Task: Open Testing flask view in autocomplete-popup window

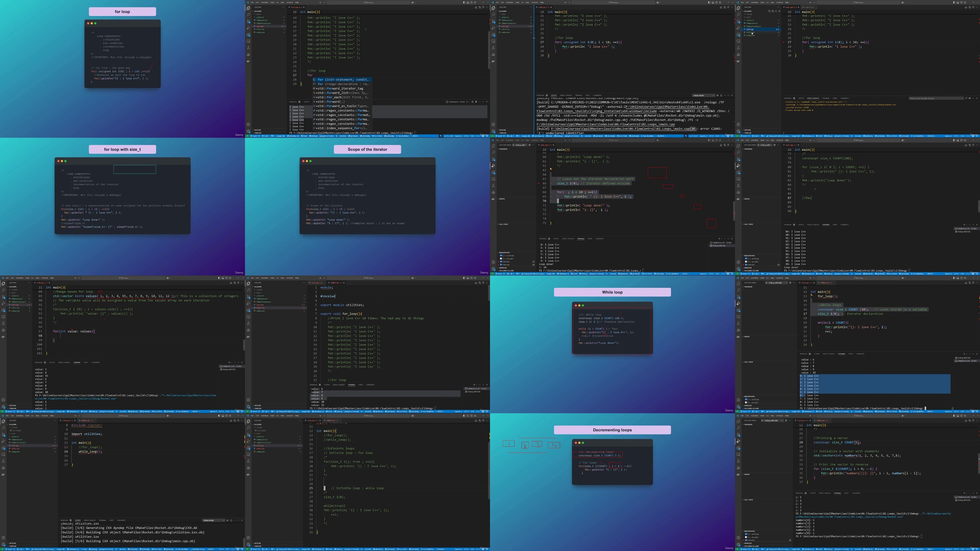Action: [248, 48]
